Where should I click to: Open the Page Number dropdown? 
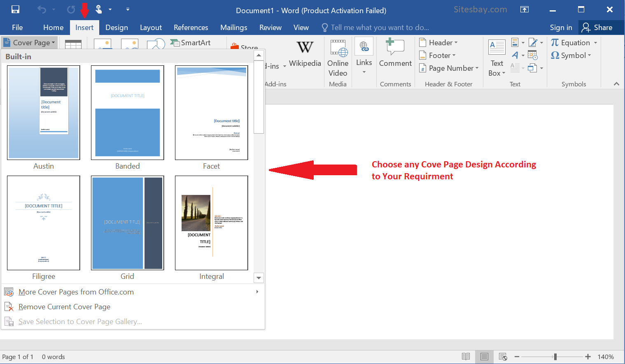coord(449,68)
